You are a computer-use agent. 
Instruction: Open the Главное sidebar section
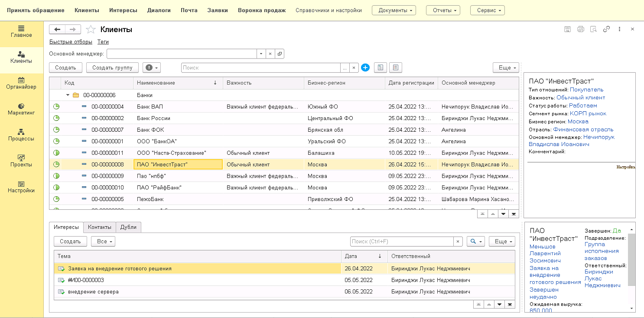(21, 32)
